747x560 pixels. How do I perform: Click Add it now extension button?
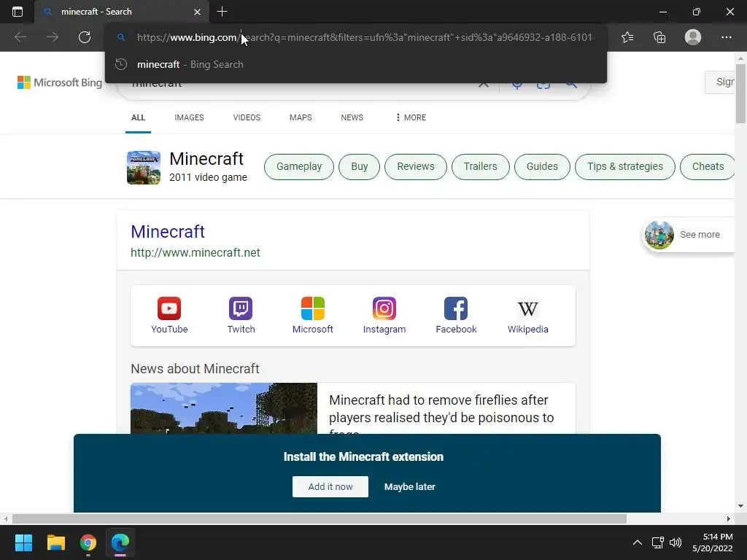click(330, 486)
